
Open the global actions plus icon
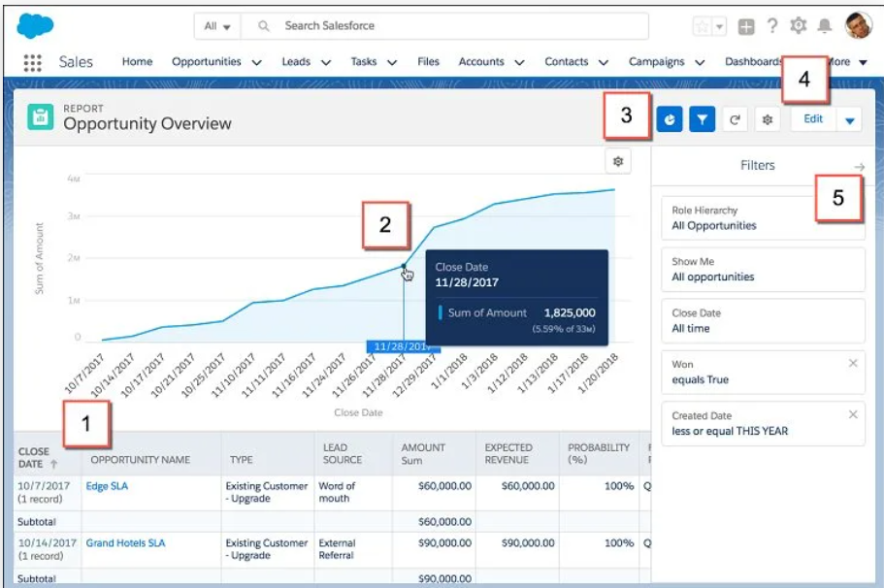746,26
